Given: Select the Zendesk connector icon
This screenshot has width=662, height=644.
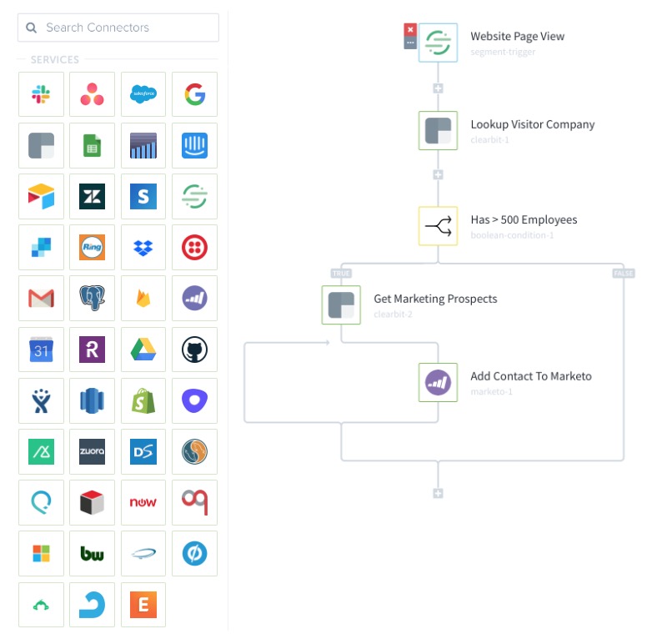Looking at the screenshot, I should click(x=92, y=196).
